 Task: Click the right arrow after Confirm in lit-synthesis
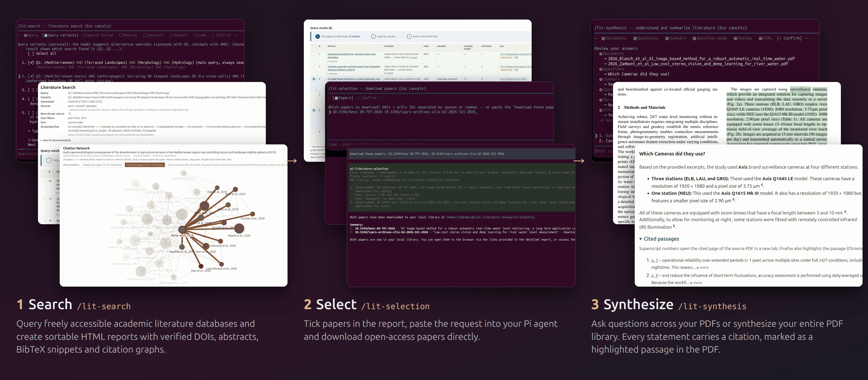pyautogui.click(x=806, y=38)
